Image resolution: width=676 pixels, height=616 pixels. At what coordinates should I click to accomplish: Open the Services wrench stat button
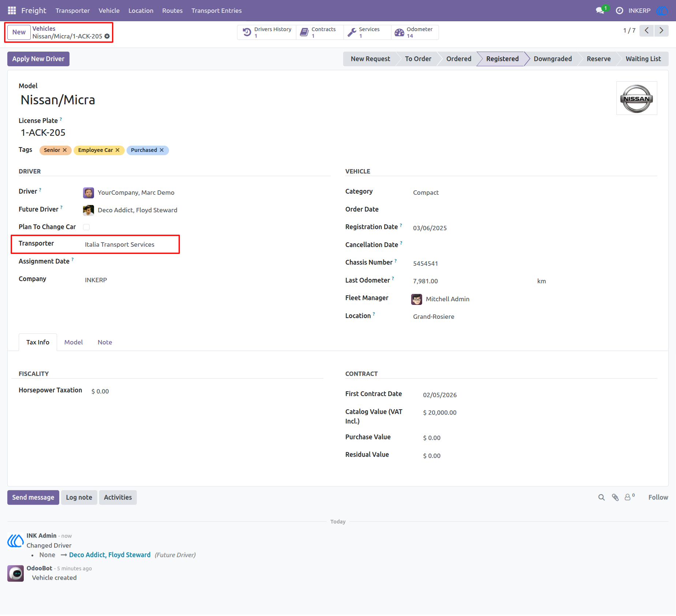point(367,32)
